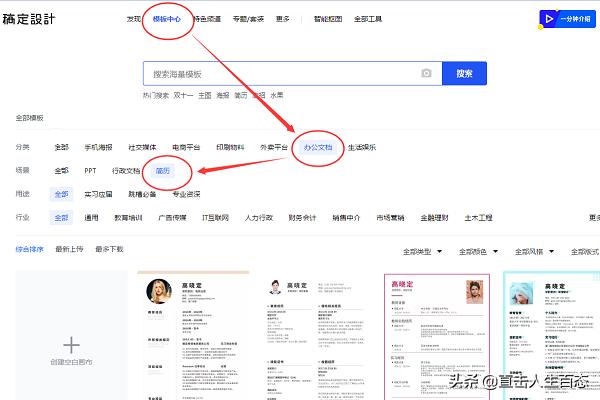This screenshot has height=400, width=600.
Task: Open the 更多 top nav menu
Action: click(282, 19)
